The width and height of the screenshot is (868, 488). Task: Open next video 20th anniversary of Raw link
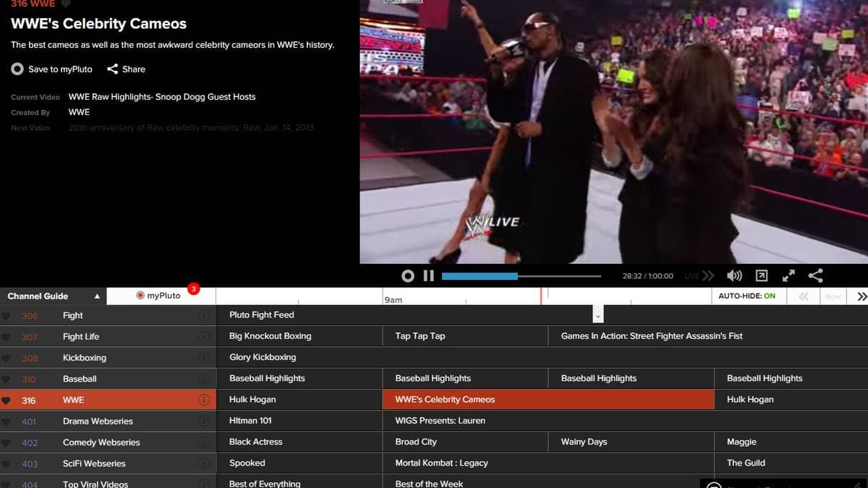click(x=191, y=127)
